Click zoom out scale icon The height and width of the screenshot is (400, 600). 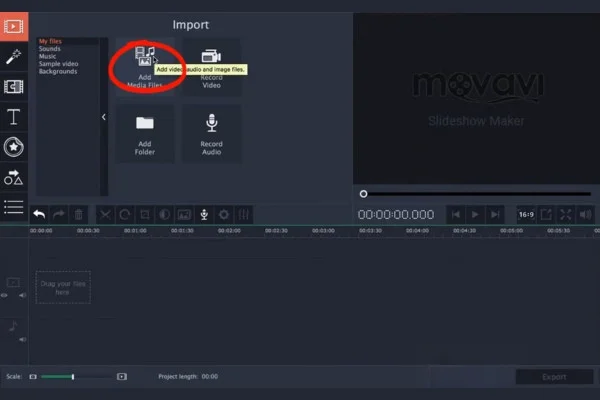pos(33,377)
